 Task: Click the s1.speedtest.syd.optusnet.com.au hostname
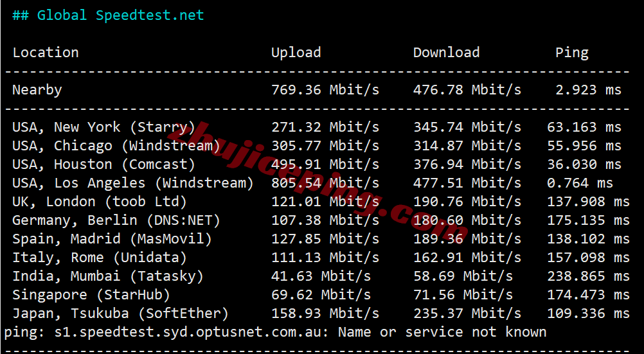190,332
